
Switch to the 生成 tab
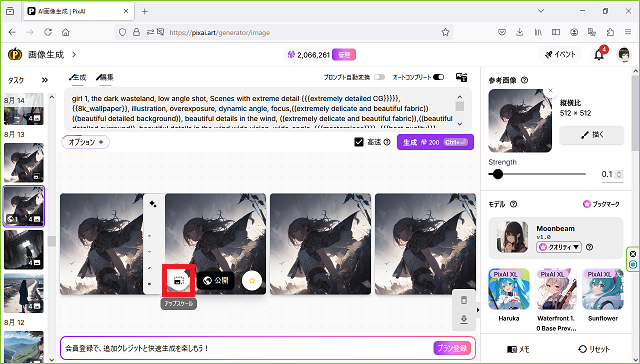(78, 77)
